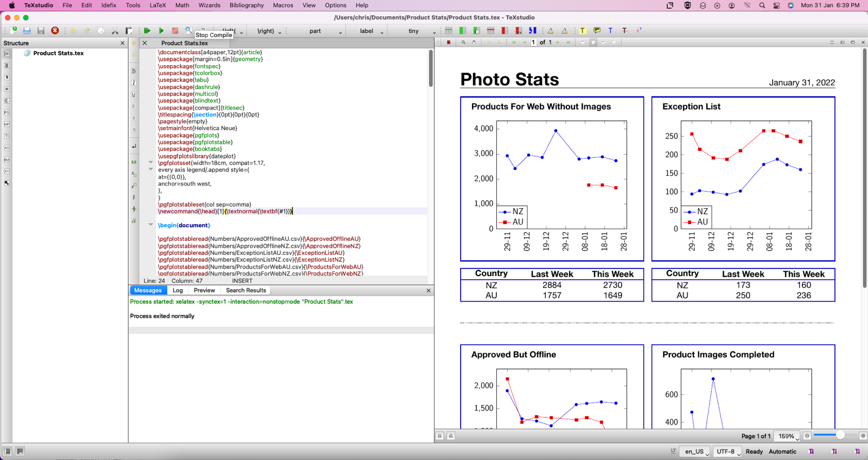Click the red Stop Compile square
This screenshot has width=868, height=460.
pos(175,31)
